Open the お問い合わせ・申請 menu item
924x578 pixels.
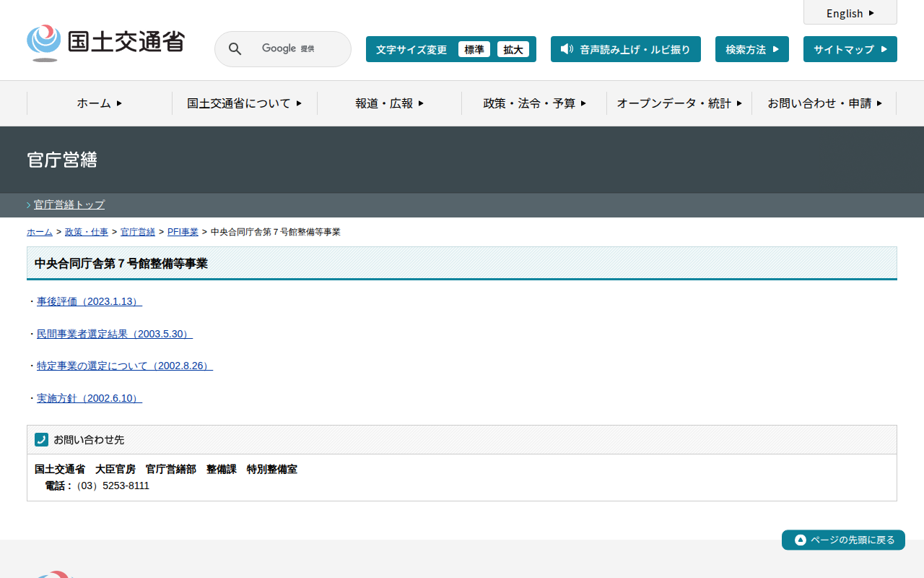pyautogui.click(x=824, y=103)
